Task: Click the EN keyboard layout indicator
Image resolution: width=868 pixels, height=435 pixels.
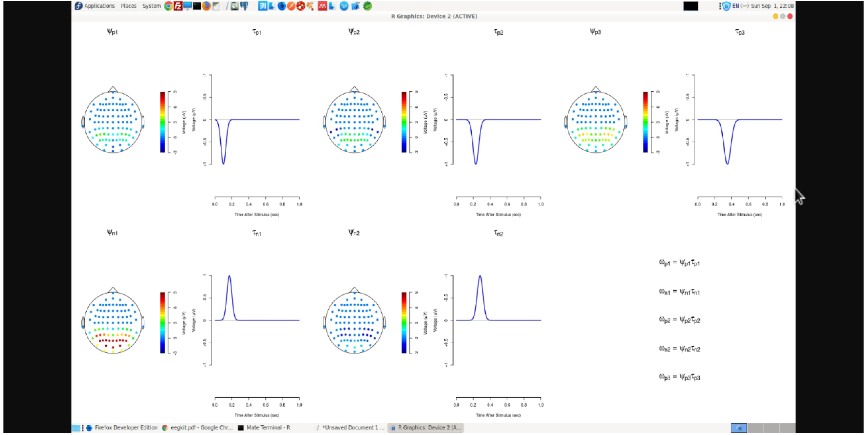Action: pyautogui.click(x=735, y=6)
